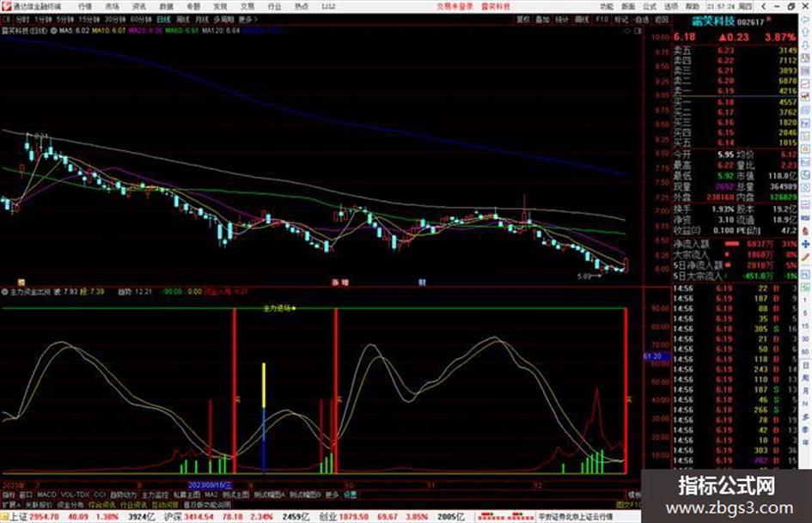This screenshot has width=812, height=523.
Task: Click the 标记 mark button
Action: click(x=621, y=19)
